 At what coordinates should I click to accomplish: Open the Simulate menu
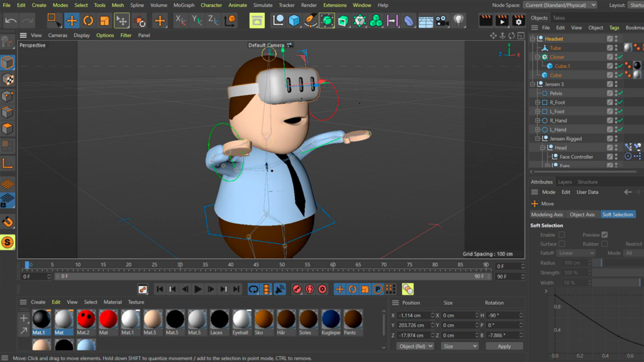click(263, 5)
